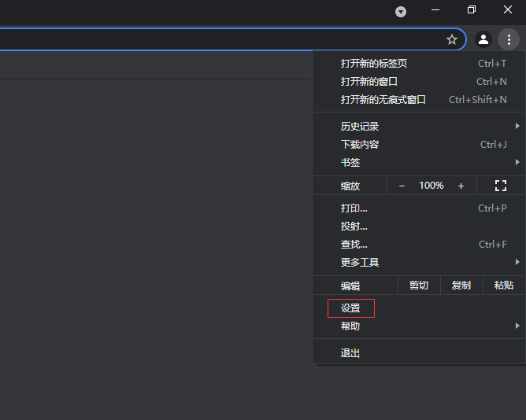Click the bookmark star icon in address bar
Screen dimensions: 526x420
coord(452,39)
